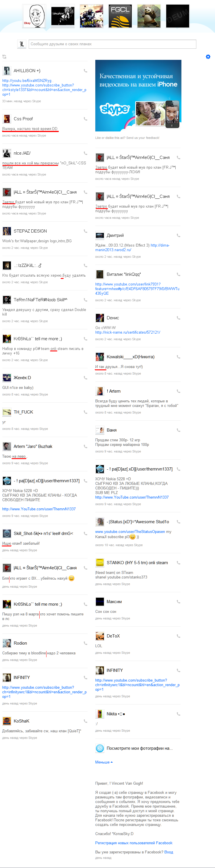
Task: Open the Okay meme contact thumbnail
Action: click(x=34, y=16)
